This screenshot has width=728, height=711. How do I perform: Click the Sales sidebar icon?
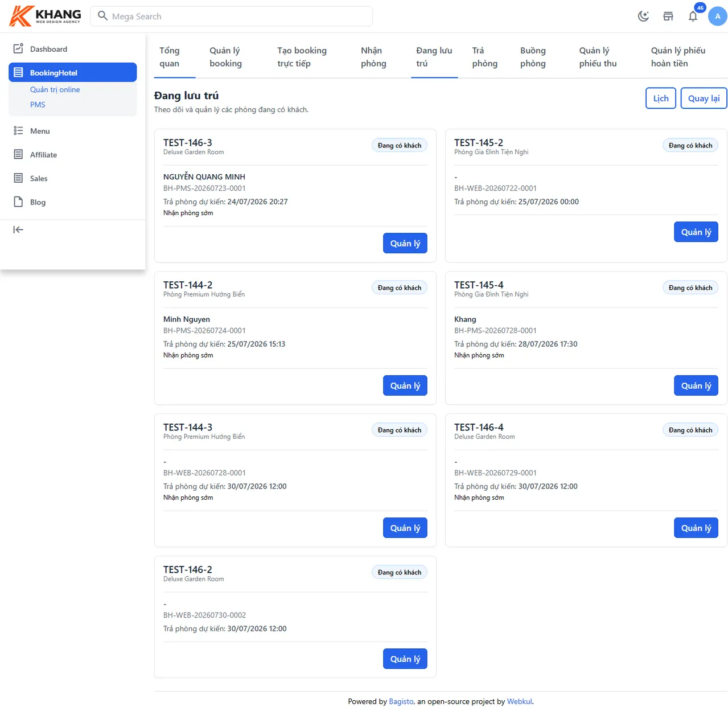[x=18, y=178]
